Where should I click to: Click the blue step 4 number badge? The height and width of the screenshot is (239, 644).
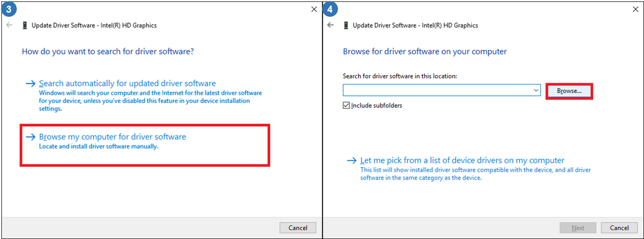(x=330, y=10)
